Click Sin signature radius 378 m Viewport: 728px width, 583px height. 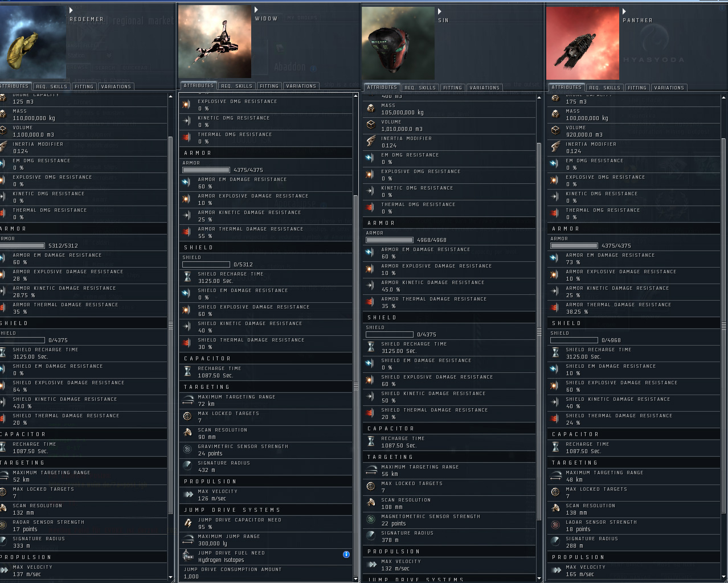coord(390,540)
